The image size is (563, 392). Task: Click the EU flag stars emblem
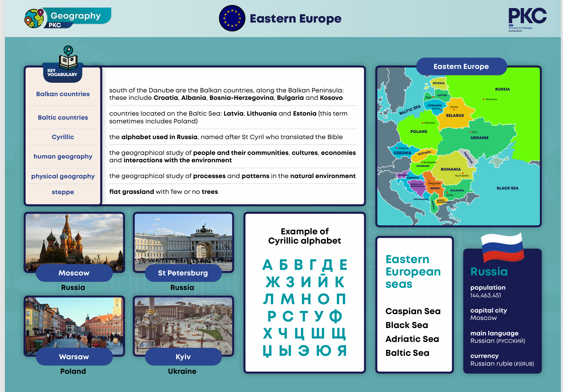(x=232, y=18)
